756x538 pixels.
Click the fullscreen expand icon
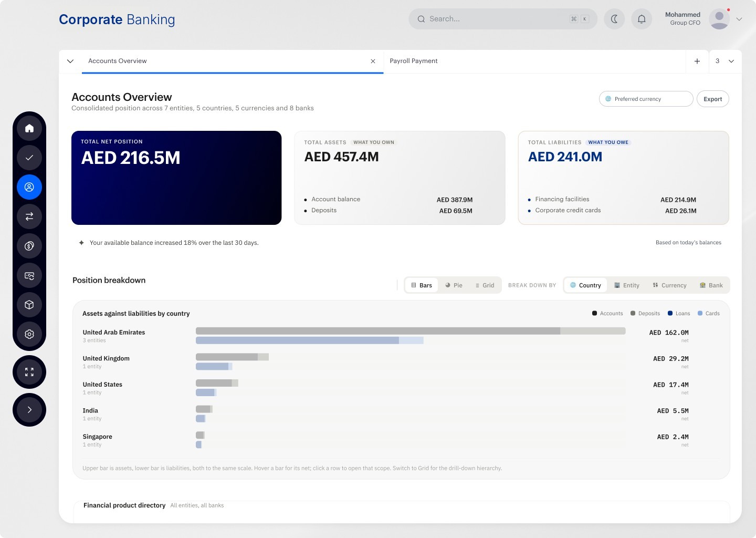point(29,372)
